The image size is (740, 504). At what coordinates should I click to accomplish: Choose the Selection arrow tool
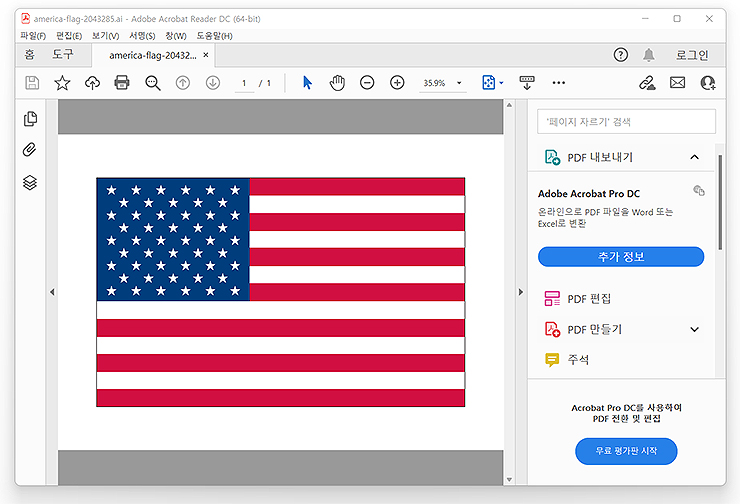pos(307,83)
